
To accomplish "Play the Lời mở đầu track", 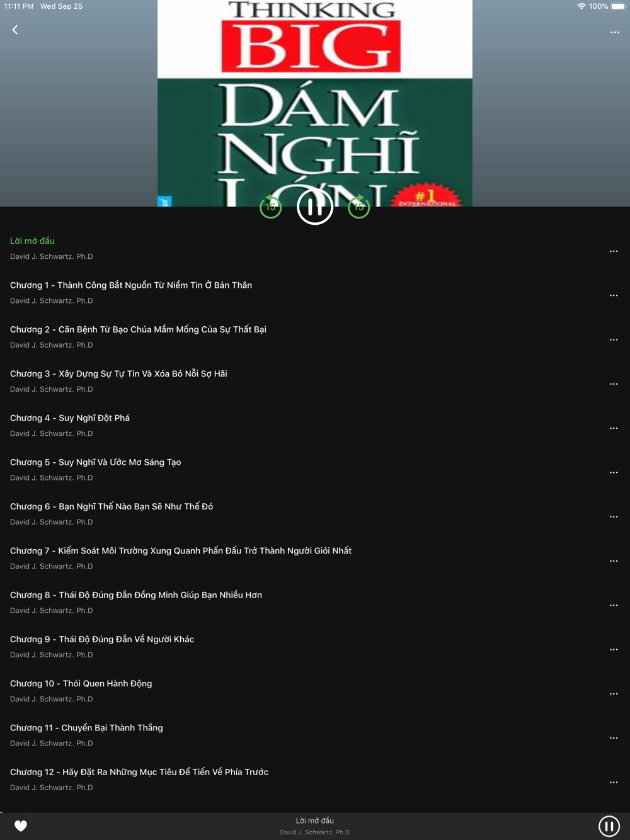I will pos(32,241).
